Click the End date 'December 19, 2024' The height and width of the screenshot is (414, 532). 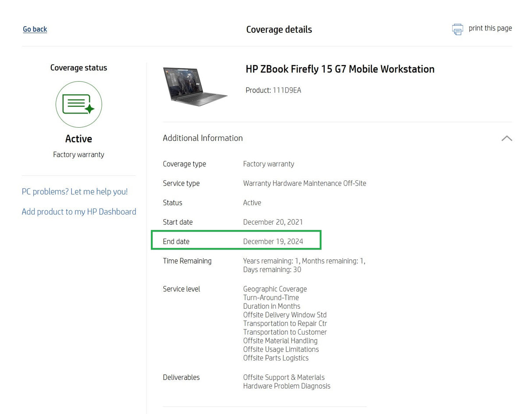[x=273, y=241]
